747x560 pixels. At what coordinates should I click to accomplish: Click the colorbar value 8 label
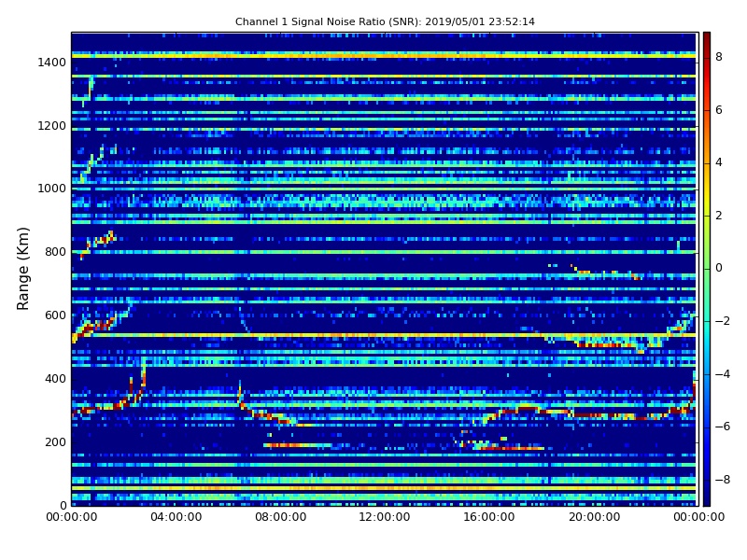point(719,57)
